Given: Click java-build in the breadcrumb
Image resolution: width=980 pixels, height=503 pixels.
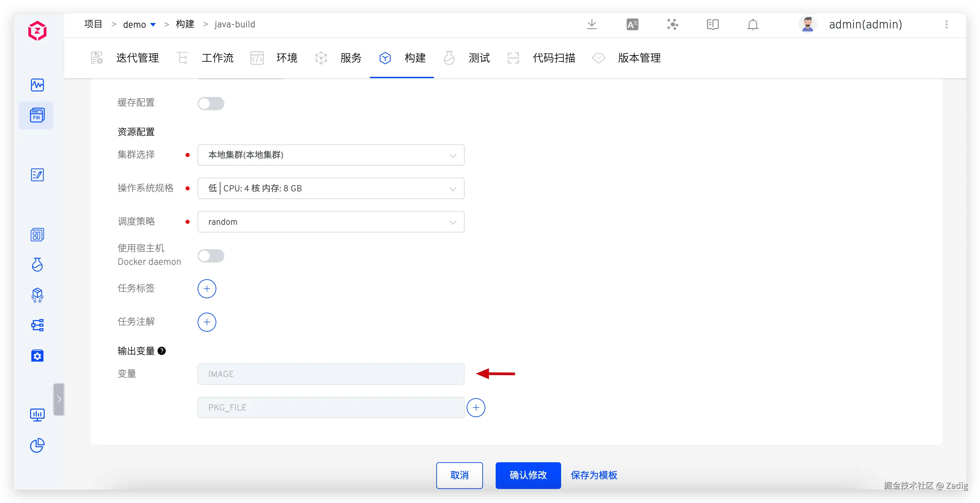Looking at the screenshot, I should [x=235, y=24].
